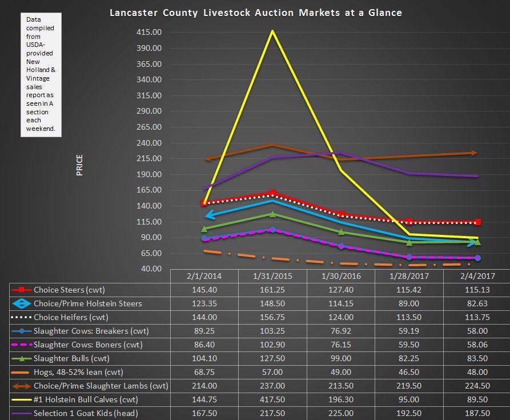Click the Choice Steers red square legend marker
Image resolution: width=510 pixels, height=420 pixels.
click(22, 290)
